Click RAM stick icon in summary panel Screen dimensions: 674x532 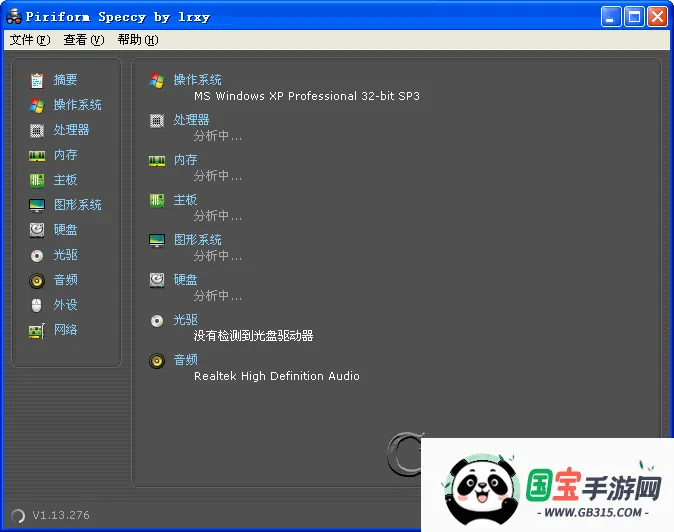click(x=157, y=161)
